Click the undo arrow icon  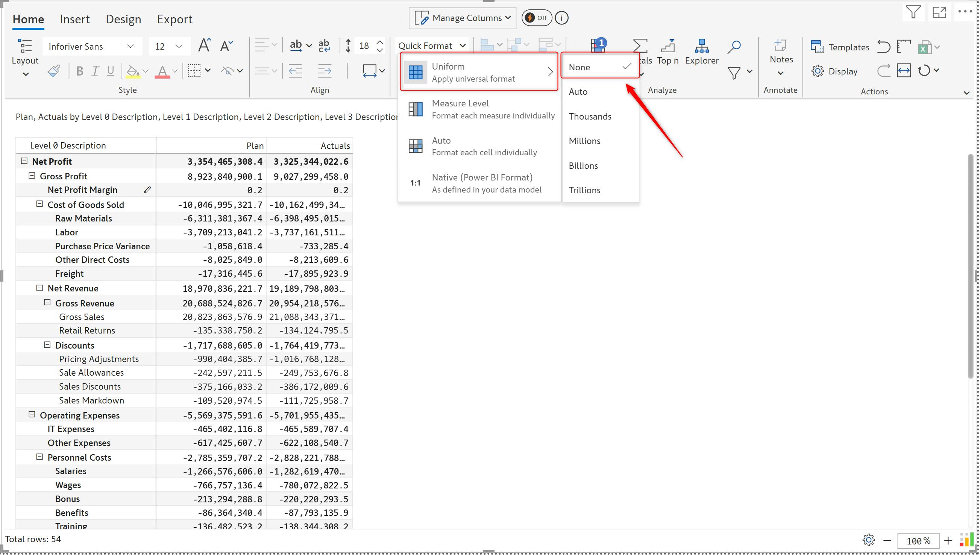(x=883, y=47)
